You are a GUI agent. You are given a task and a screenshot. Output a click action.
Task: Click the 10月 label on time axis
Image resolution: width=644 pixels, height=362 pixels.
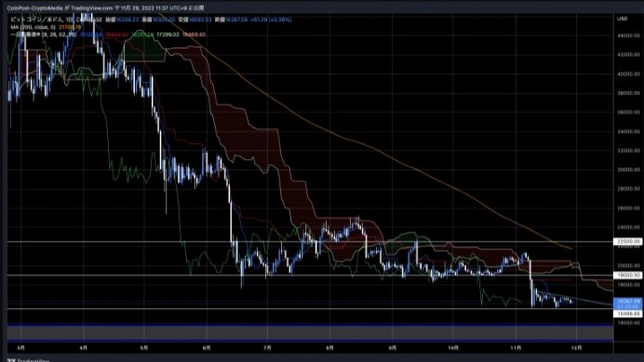point(453,348)
